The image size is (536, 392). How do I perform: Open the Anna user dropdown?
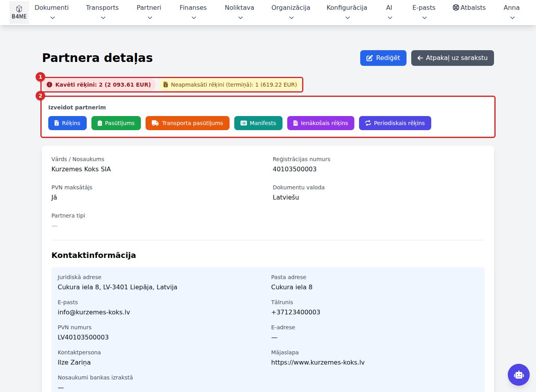pyautogui.click(x=512, y=12)
